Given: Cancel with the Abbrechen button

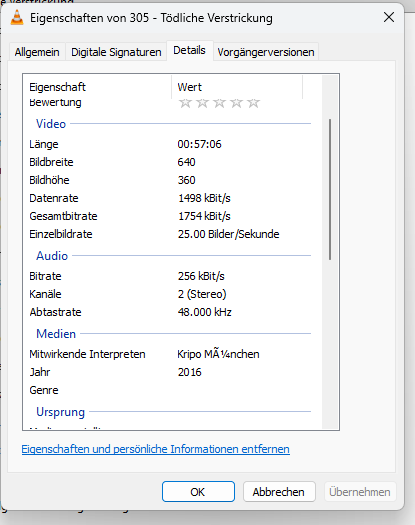Looking at the screenshot, I should tap(279, 492).
